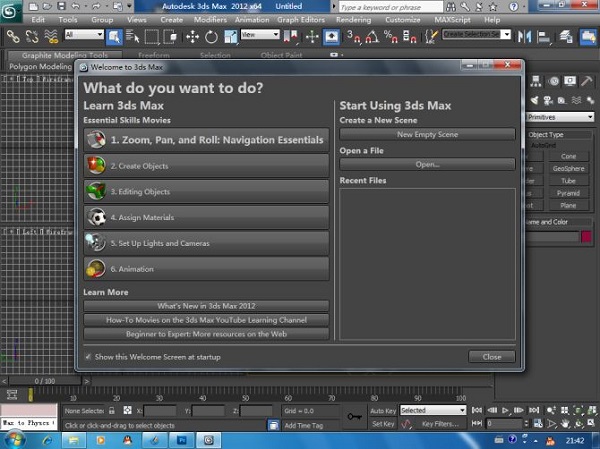Viewport: 600px width, 449px height.
Task: Click the search keyword input field
Action: (390, 7)
